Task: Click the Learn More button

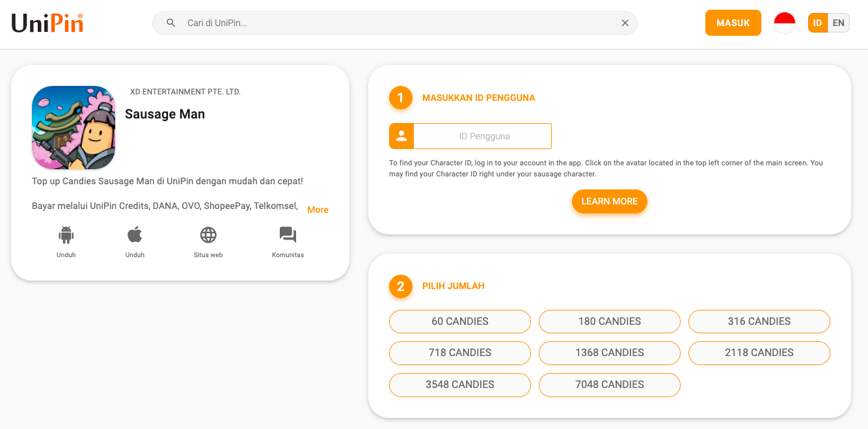Action: pos(610,202)
